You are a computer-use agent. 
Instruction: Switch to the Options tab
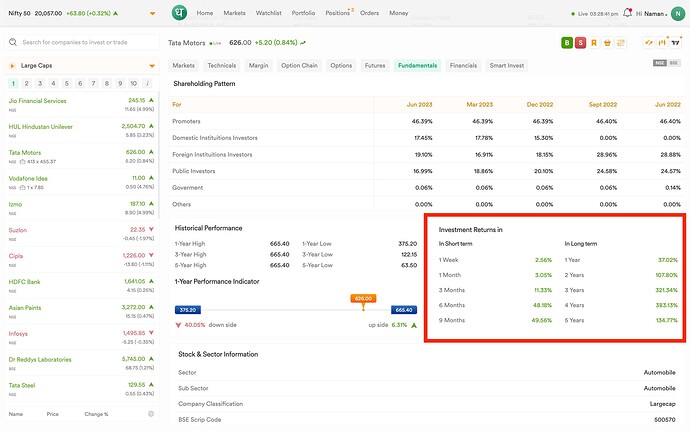tap(341, 66)
